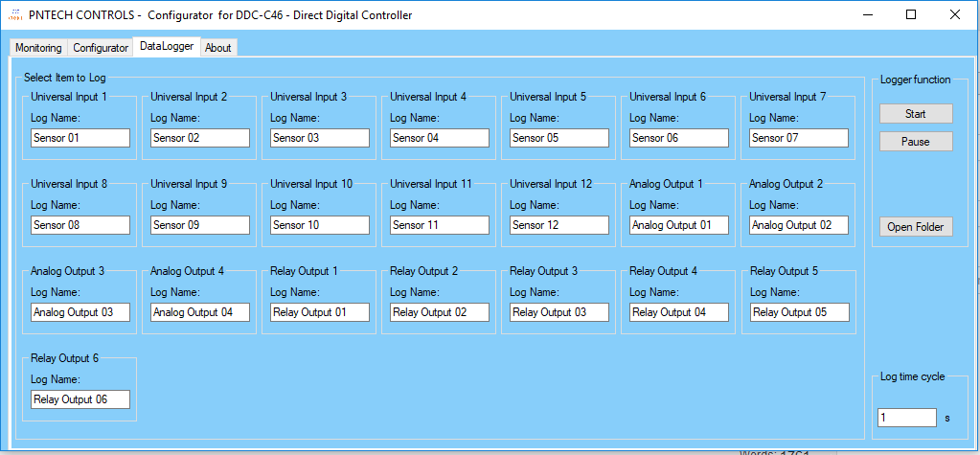
Task: Click the Sensor 01 log name field
Action: click(80, 138)
